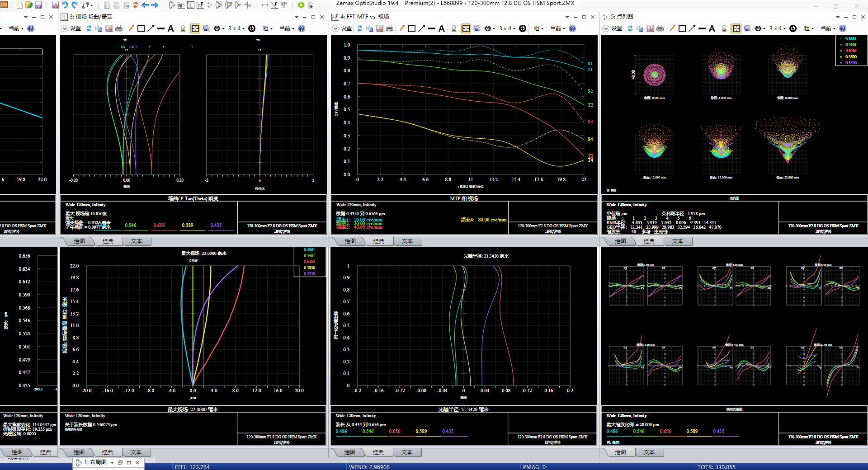868x470 pixels.
Task: Open 3 x 4 grid dropdown in Field Curvature window
Action: point(236,28)
